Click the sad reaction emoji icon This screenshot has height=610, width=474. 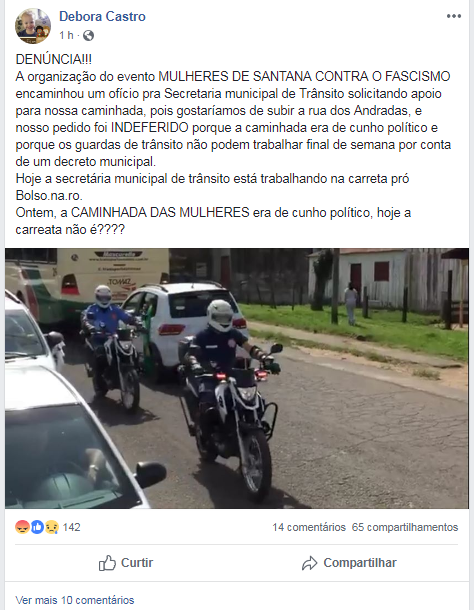click(51, 527)
